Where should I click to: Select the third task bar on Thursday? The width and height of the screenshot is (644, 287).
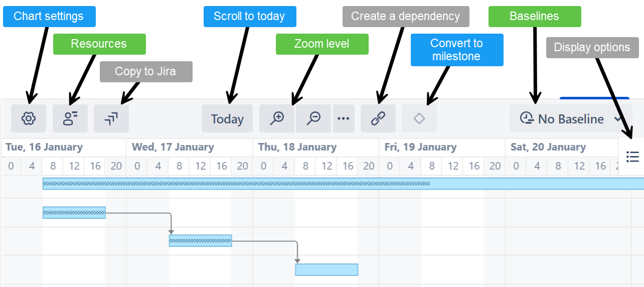tap(327, 270)
